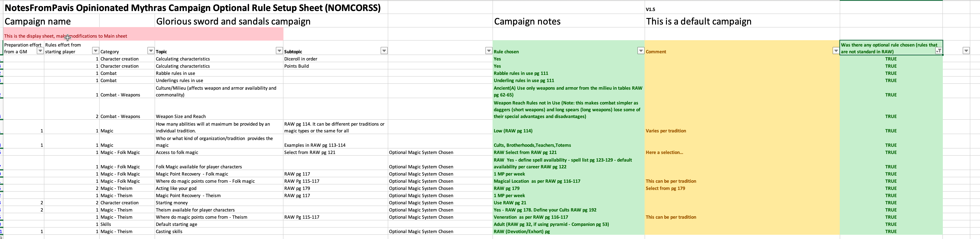Click the Rule chosen filter arrow
The width and height of the screenshot is (980, 239).
(x=641, y=51)
